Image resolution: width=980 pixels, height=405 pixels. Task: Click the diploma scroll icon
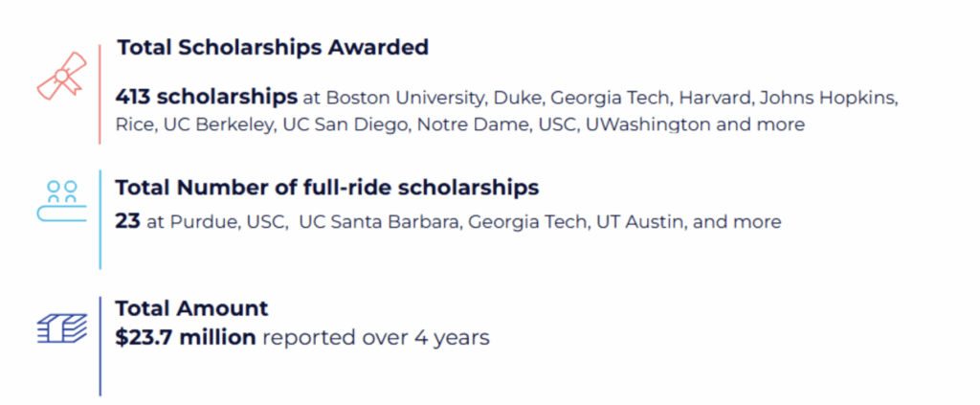tap(62, 76)
